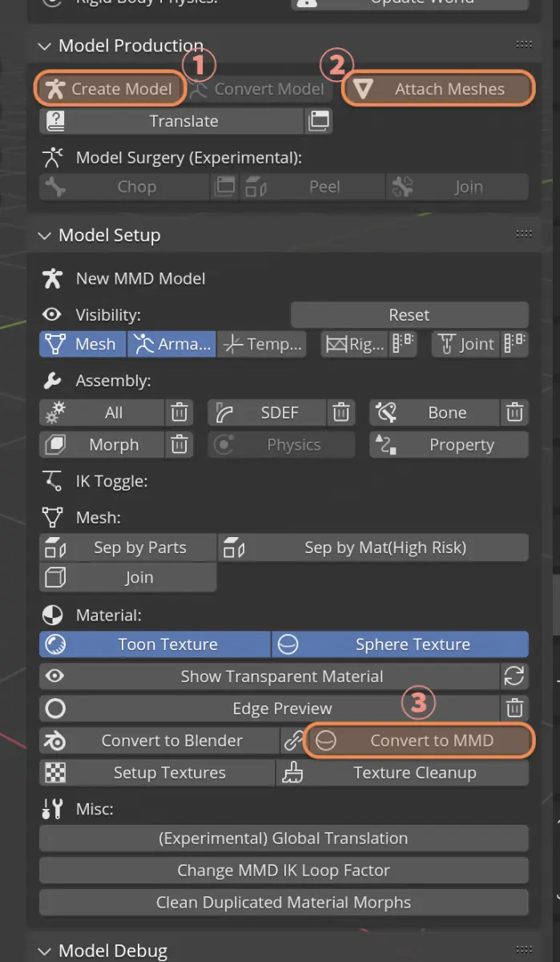Click trash icon next to SDEF

coord(341,413)
